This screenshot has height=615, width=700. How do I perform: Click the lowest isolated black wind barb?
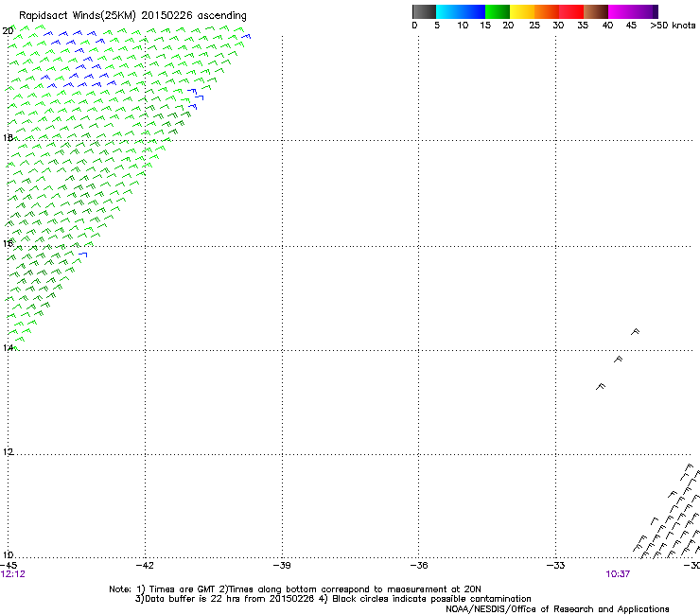point(601,386)
